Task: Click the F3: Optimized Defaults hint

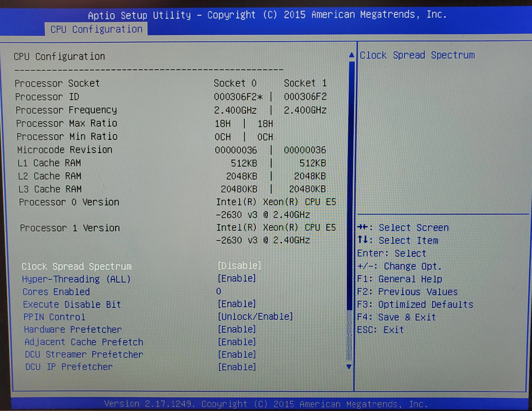Action: [x=415, y=304]
